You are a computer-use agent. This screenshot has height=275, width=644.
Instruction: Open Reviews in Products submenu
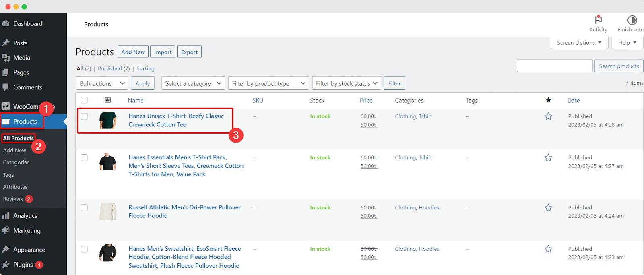(x=13, y=199)
